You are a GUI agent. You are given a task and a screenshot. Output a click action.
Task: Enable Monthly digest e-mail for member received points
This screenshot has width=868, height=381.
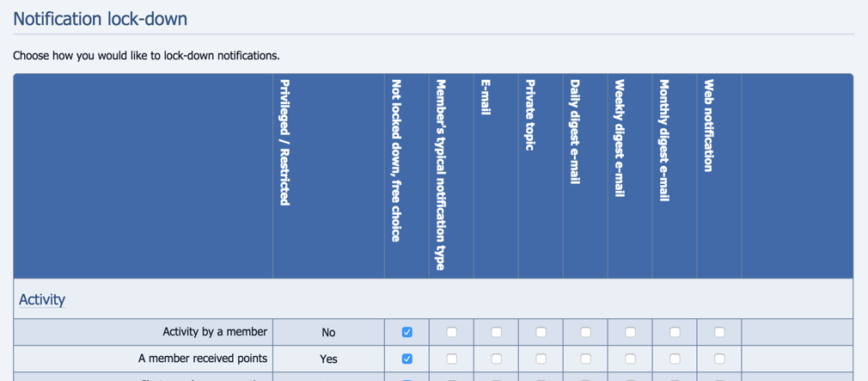(675, 359)
